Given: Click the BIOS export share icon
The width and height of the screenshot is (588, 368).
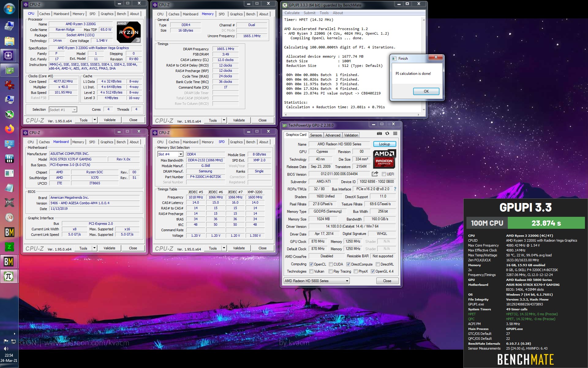Looking at the screenshot, I should tap(375, 174).
